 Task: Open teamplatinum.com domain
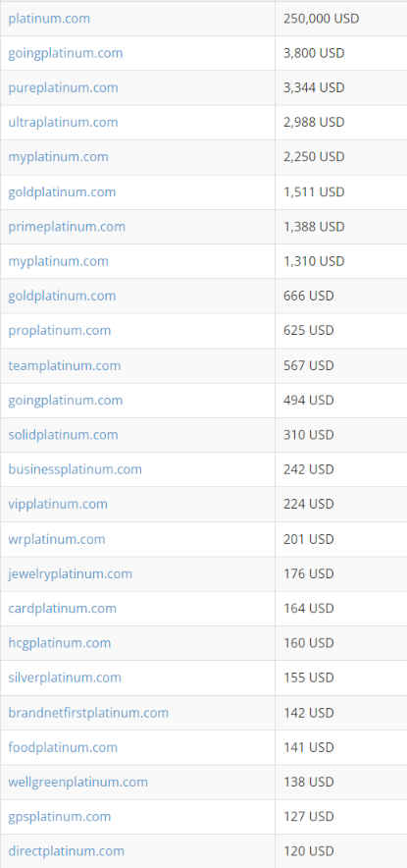[x=64, y=365]
